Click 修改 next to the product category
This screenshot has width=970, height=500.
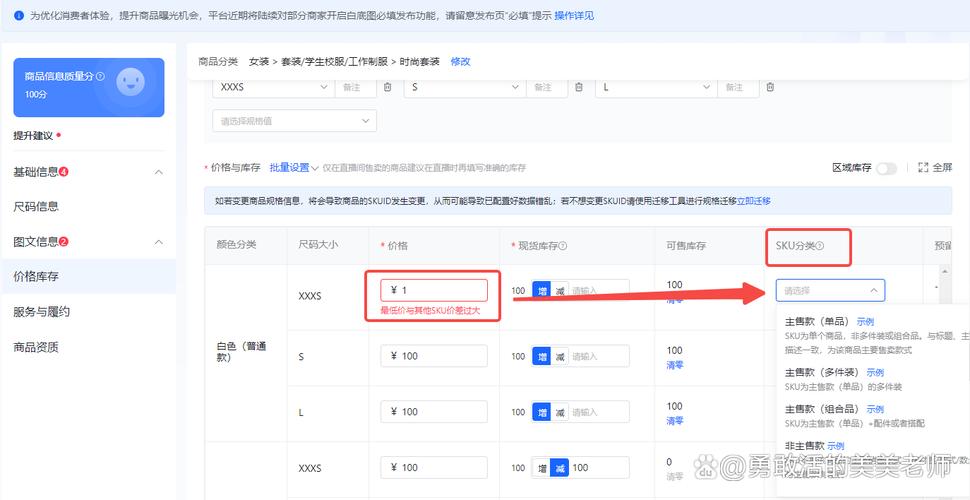point(460,61)
